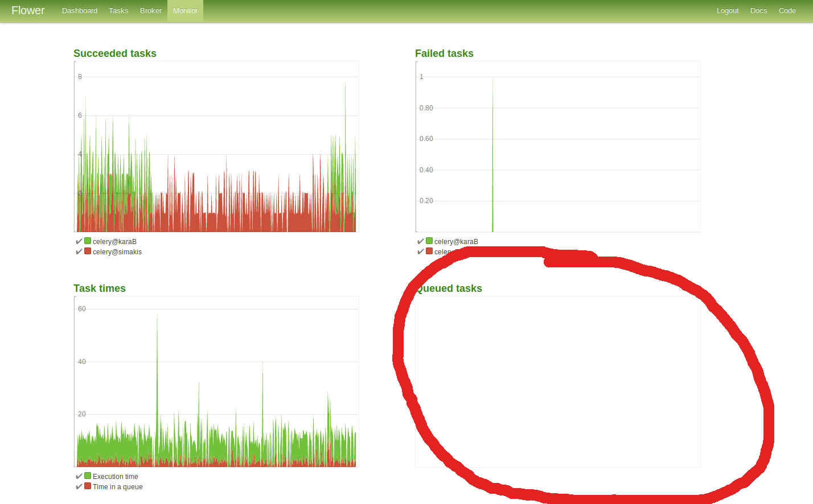Toggle celery@karaB checkmark in Succeeded tasks legend

point(79,242)
